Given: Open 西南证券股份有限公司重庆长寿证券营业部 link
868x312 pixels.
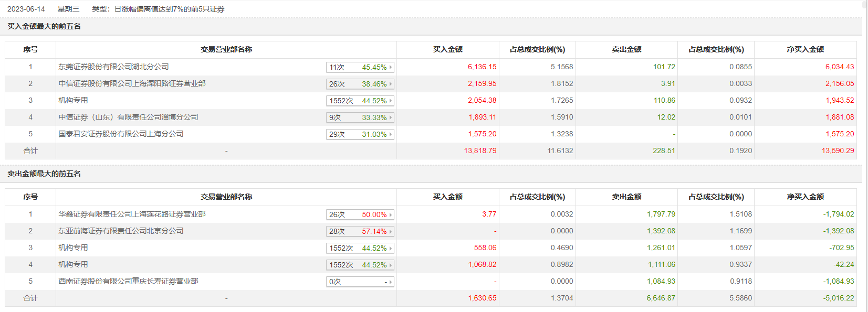Looking at the screenshot, I should pos(128,281).
